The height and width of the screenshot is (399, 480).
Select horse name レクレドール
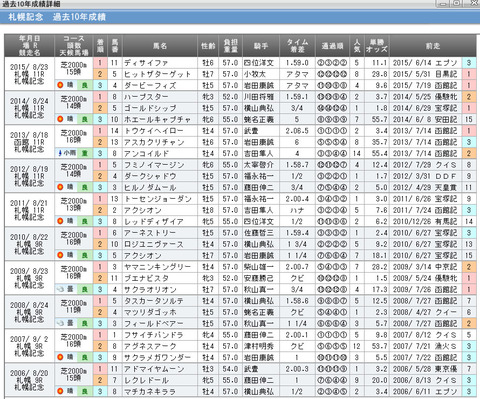tap(146, 380)
